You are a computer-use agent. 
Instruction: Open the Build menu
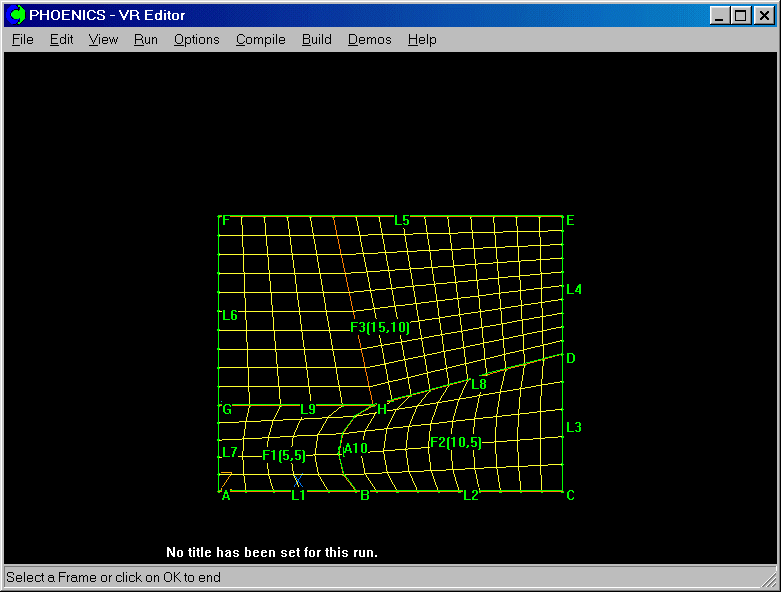[316, 40]
